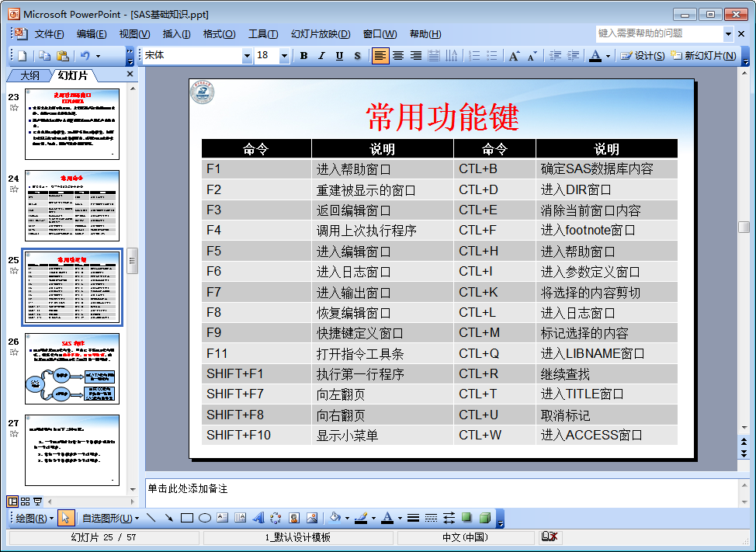Click the notes area to add notes

[441, 492]
